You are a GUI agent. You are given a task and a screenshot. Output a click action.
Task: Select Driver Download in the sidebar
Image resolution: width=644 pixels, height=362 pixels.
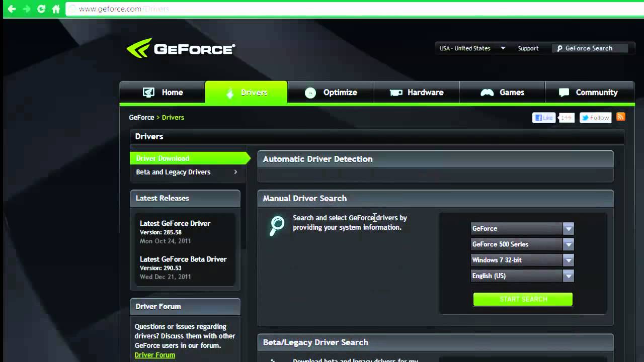pos(190,158)
